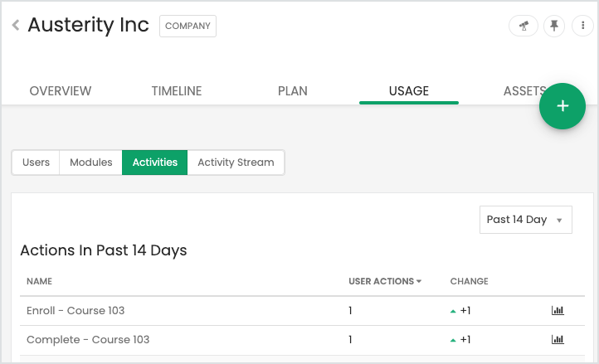The image size is (599, 364).
Task: Open the Past 14 Day dropdown
Action: 526,220
